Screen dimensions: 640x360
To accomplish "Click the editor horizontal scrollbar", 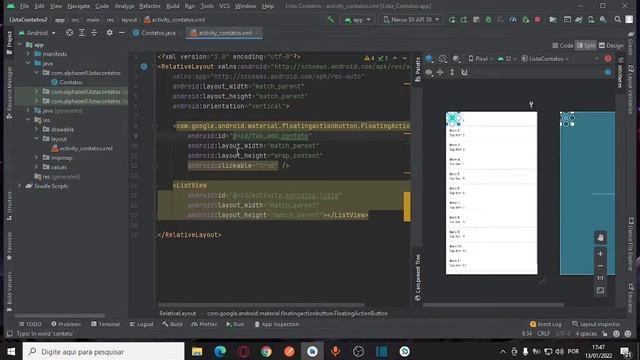I will [x=261, y=304].
